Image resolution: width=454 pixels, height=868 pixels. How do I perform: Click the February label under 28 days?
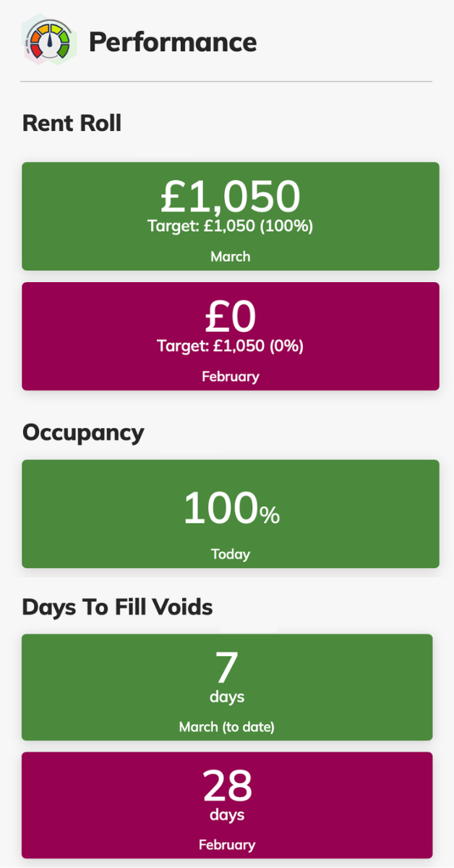227,845
